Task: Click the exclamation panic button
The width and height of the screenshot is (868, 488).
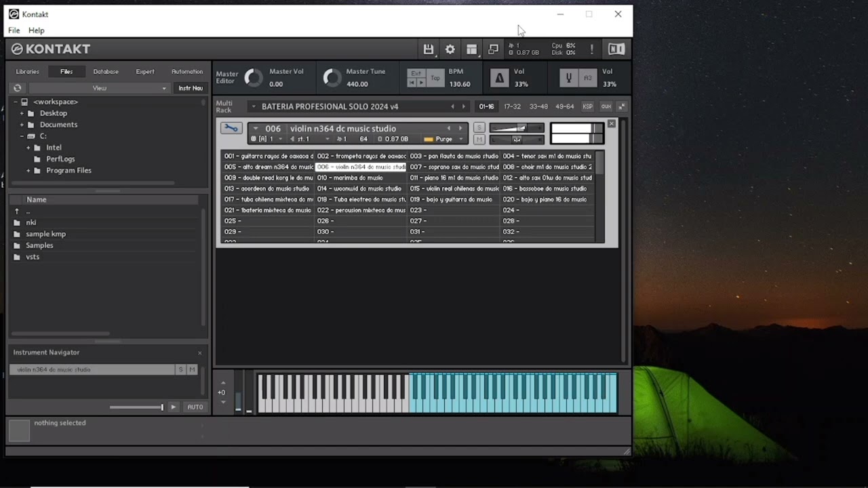Action: [591, 49]
